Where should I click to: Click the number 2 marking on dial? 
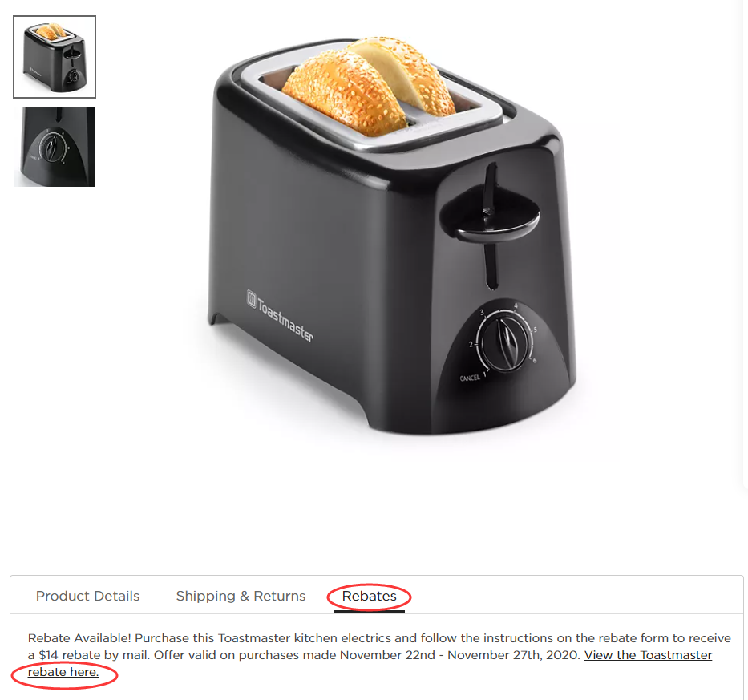471,344
